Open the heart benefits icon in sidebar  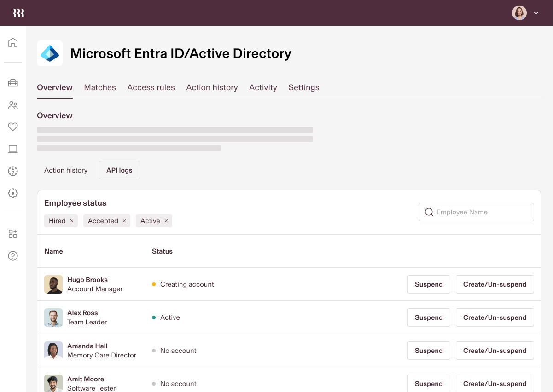pyautogui.click(x=13, y=127)
